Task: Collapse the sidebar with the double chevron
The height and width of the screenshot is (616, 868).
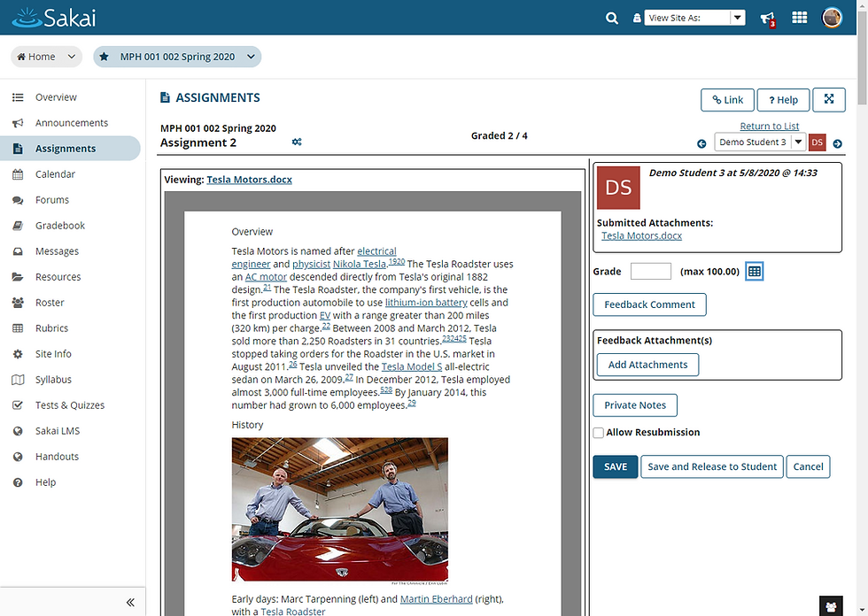Action: (x=130, y=602)
